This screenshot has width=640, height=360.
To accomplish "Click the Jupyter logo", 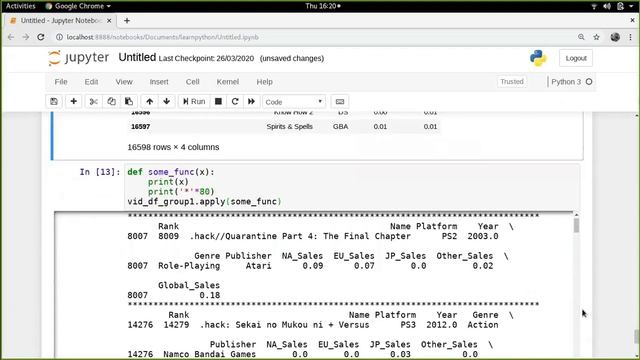I will tap(78, 58).
